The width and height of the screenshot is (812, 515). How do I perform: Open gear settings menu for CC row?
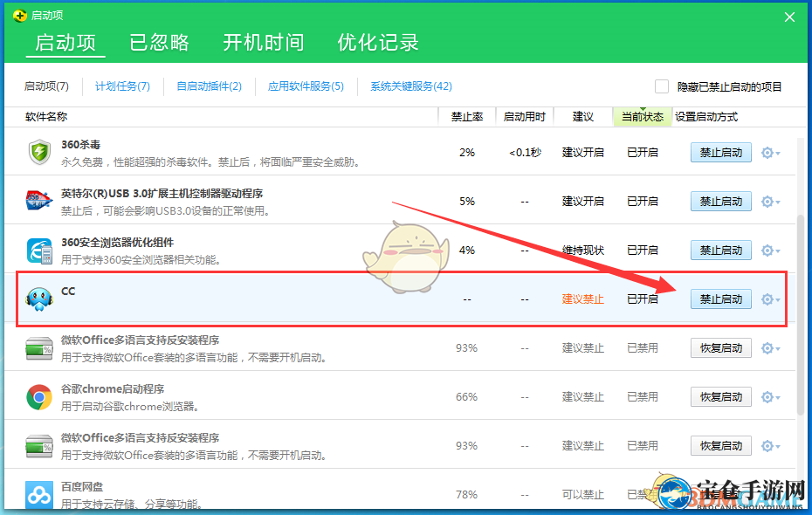point(770,299)
